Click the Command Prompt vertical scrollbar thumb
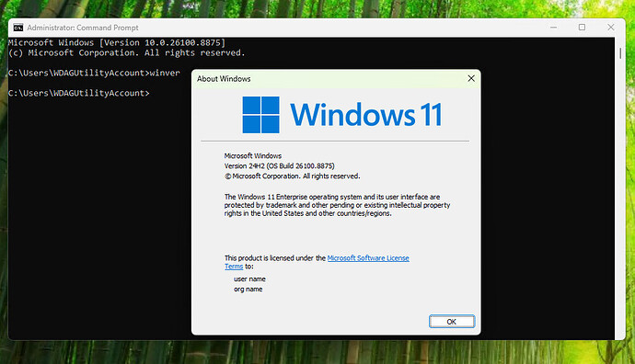This screenshot has height=364, width=635. click(620, 53)
